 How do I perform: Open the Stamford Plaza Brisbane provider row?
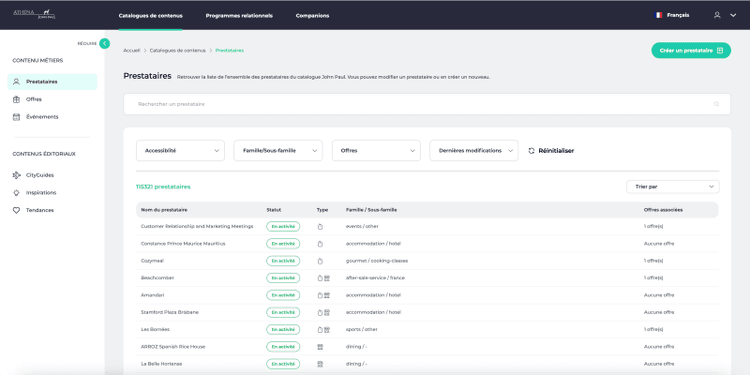[x=427, y=312]
